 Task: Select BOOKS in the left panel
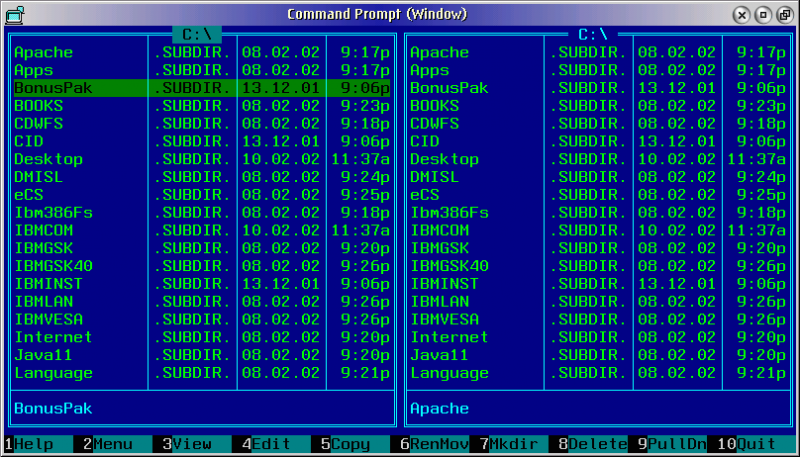(39, 106)
